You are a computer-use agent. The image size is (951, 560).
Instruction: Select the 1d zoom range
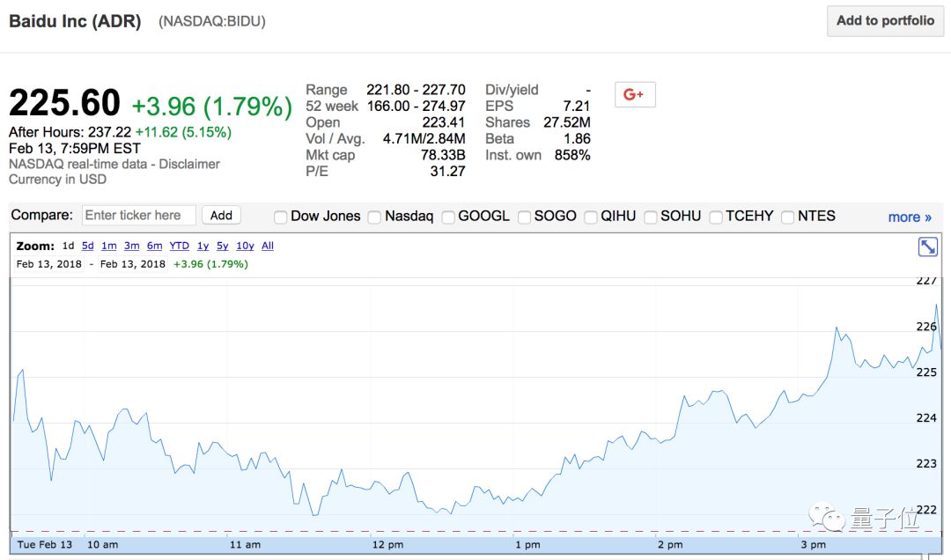[68, 246]
